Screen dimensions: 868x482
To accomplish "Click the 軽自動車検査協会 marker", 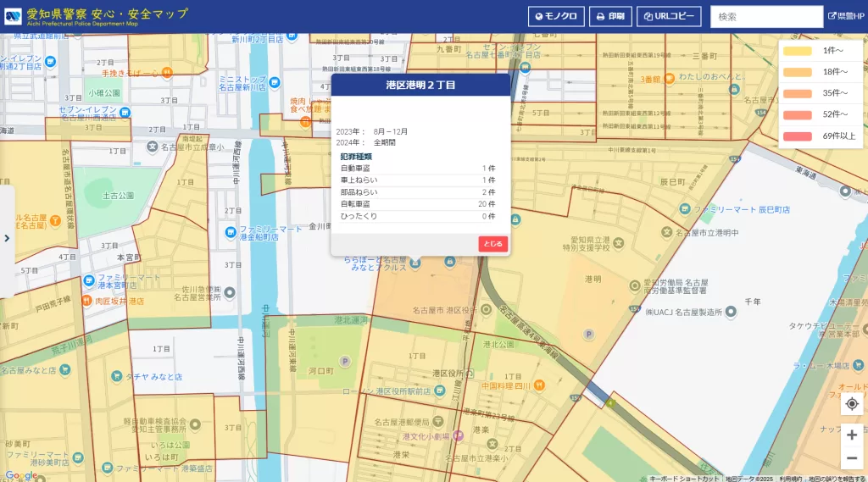I will (x=195, y=424).
